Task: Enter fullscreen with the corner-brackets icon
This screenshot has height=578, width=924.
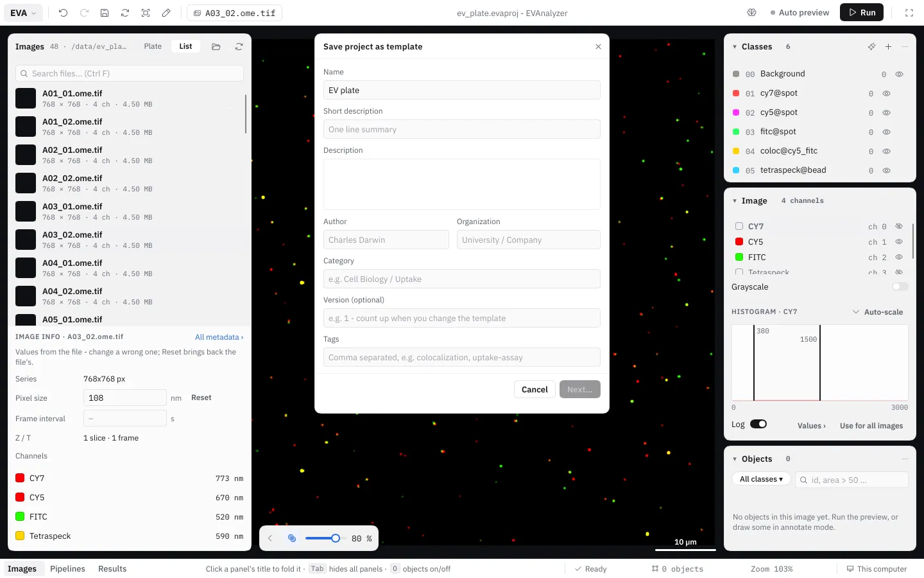Action: pyautogui.click(x=909, y=13)
